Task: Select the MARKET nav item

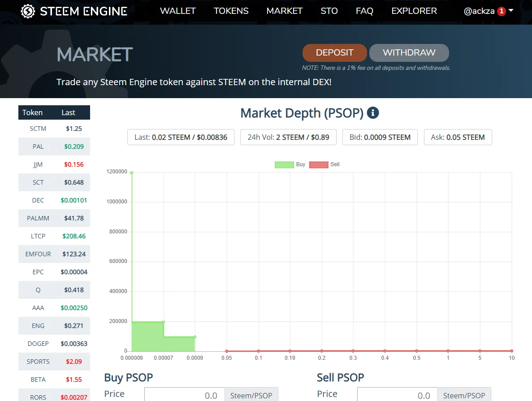Action: pos(284,11)
